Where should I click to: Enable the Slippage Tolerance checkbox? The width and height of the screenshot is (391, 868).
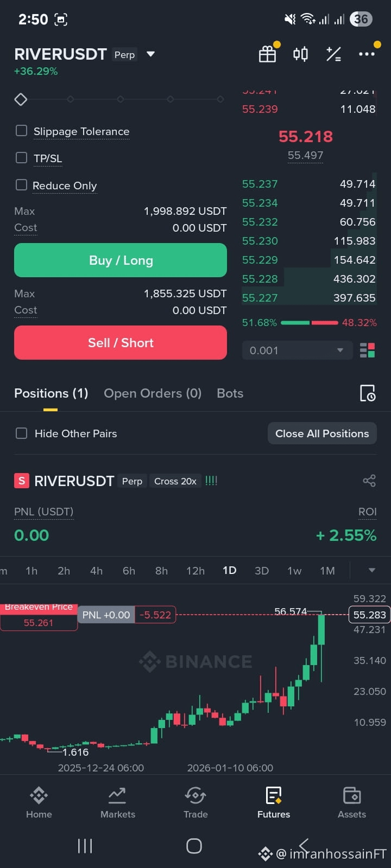click(x=21, y=131)
